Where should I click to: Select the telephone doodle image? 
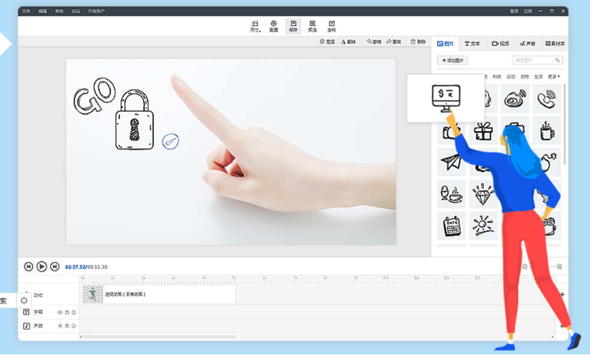[x=546, y=99]
